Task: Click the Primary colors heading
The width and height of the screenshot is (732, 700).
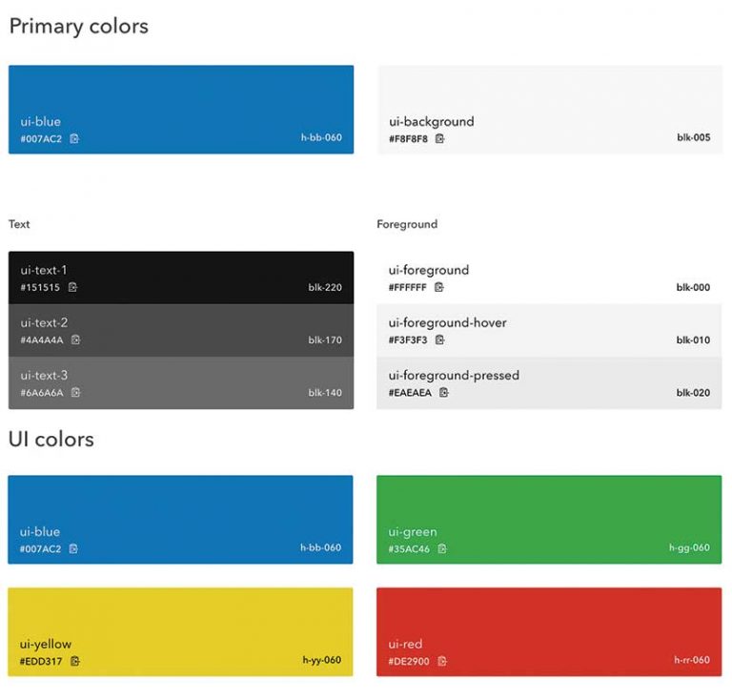Action: [79, 27]
